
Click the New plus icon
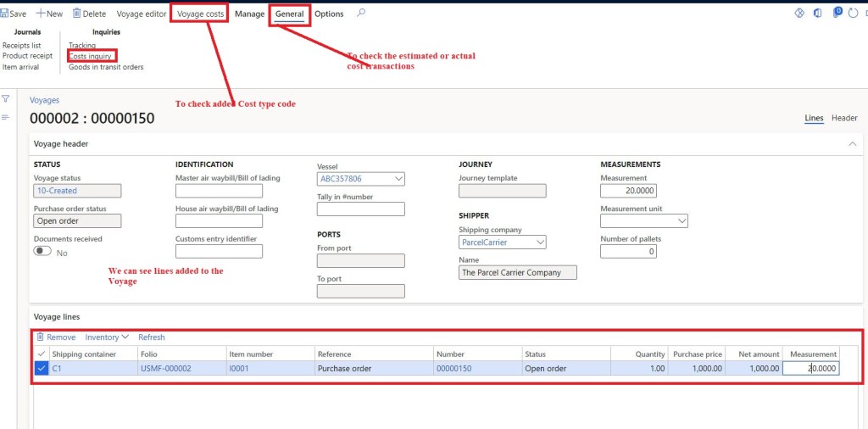coord(41,14)
